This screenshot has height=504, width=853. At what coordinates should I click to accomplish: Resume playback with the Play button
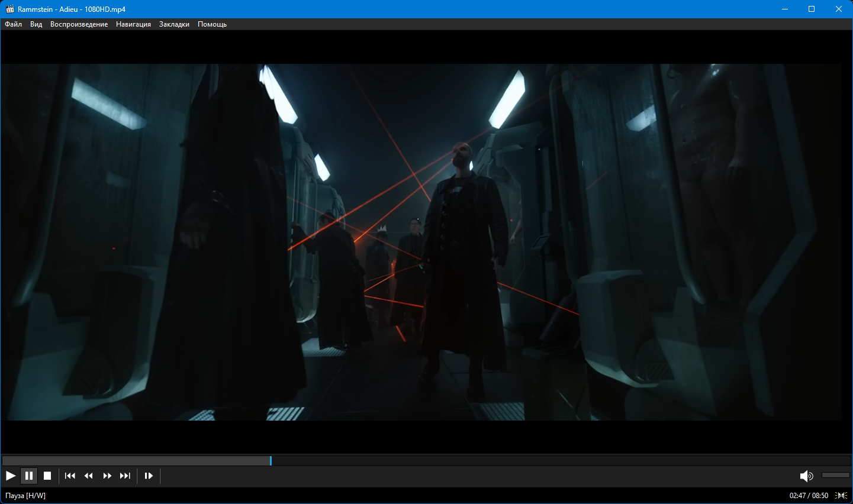(11, 476)
